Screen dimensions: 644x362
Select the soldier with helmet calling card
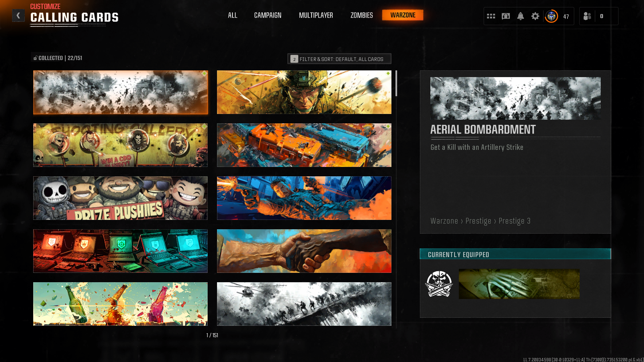click(304, 92)
